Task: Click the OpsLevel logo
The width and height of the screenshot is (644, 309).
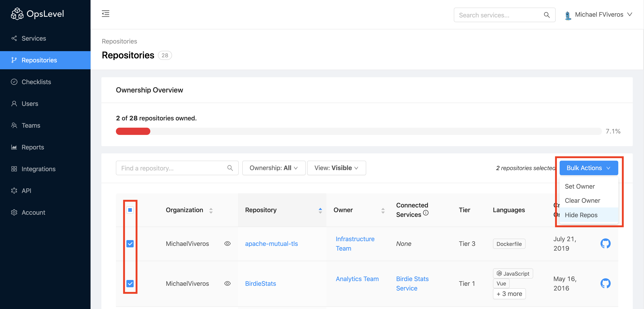Action: tap(37, 14)
